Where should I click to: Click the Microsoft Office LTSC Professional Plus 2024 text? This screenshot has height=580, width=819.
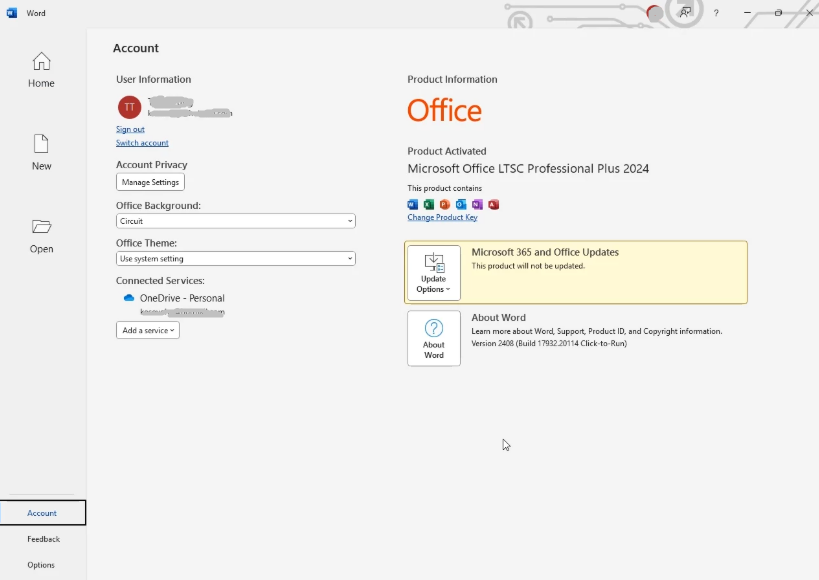coord(528,169)
